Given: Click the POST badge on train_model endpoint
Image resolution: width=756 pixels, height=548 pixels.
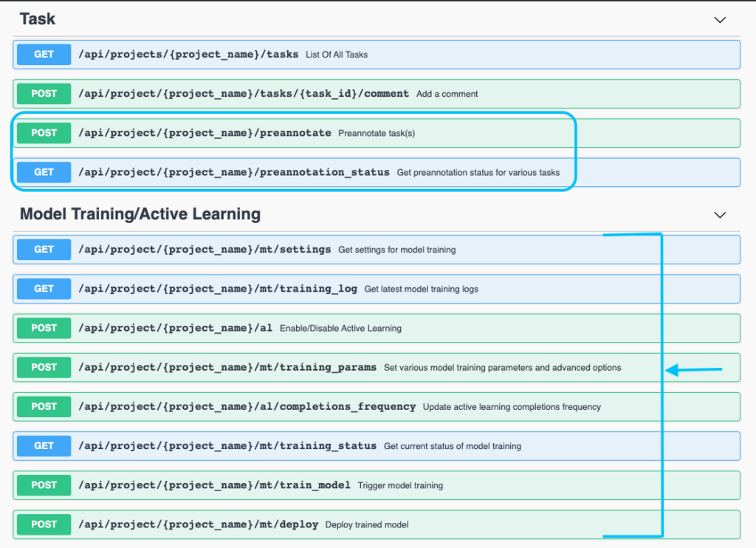Looking at the screenshot, I should click(x=42, y=485).
